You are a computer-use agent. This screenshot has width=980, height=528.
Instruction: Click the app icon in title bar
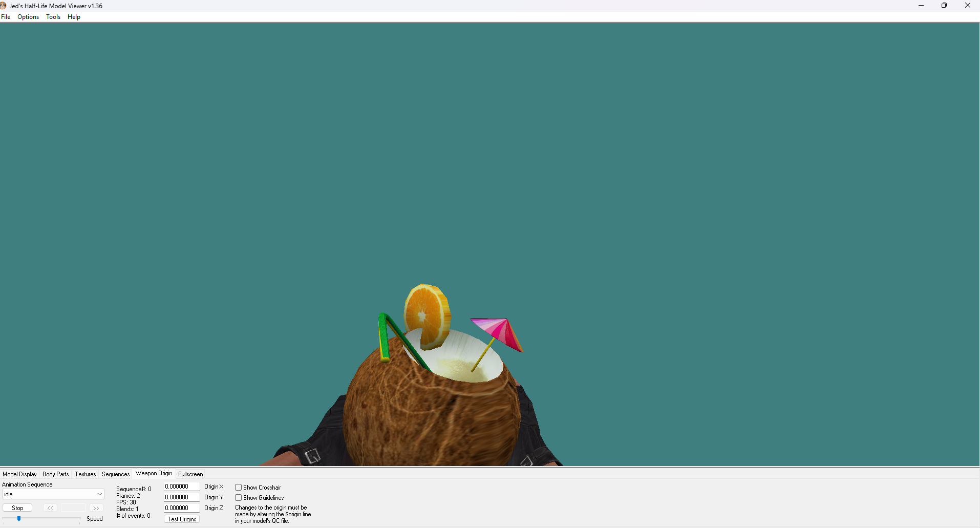(x=3, y=6)
